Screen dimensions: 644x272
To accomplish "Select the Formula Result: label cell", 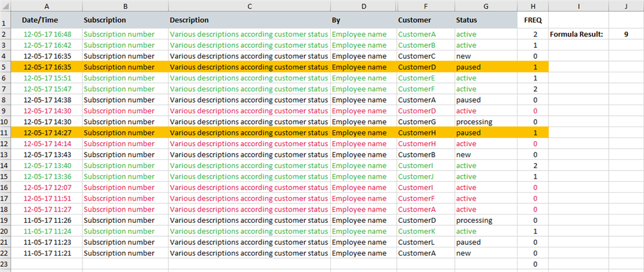I will 579,34.
